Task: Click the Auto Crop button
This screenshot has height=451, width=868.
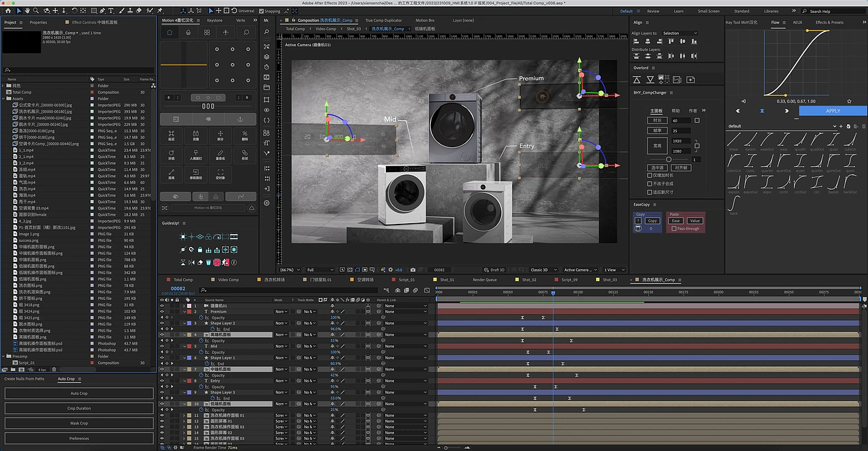Action: pyautogui.click(x=79, y=393)
